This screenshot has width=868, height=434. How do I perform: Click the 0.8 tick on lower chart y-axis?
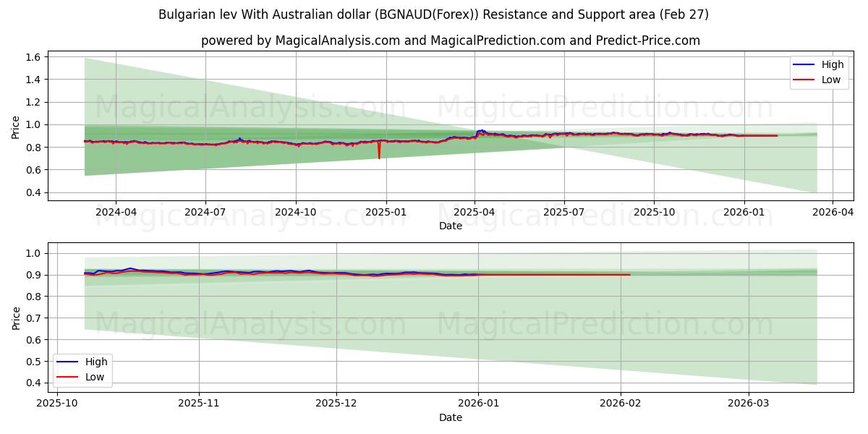coord(34,297)
